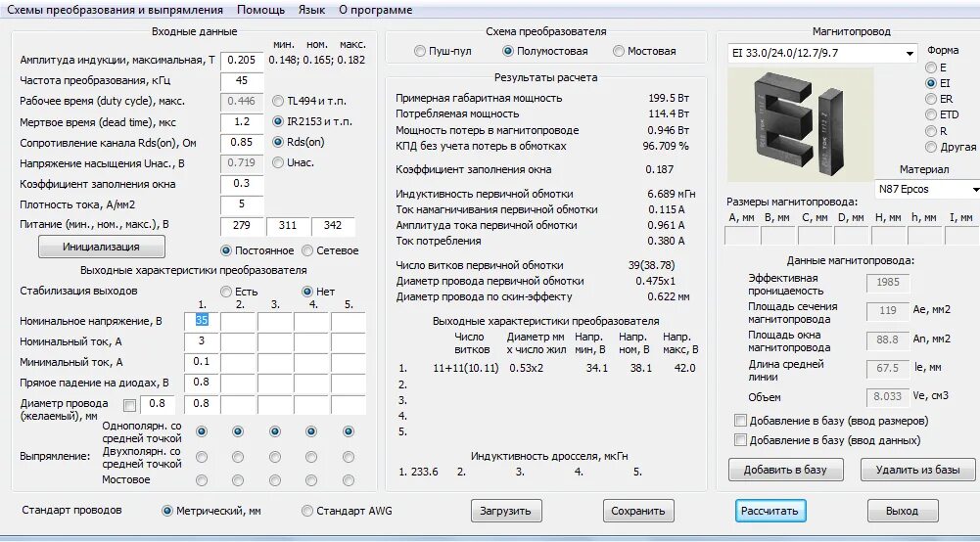Screen dimensions: 980x542
Task: Open the Помощь menu
Action: click(x=260, y=10)
